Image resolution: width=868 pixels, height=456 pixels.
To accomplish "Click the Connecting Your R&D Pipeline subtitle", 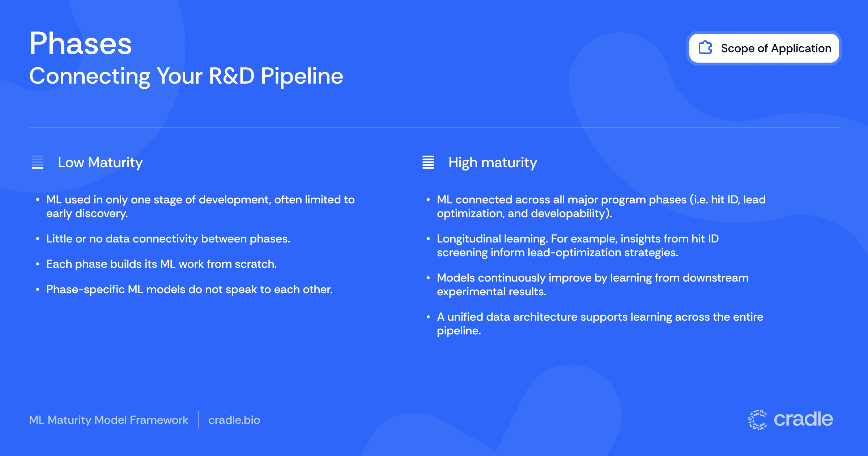I will (186, 76).
